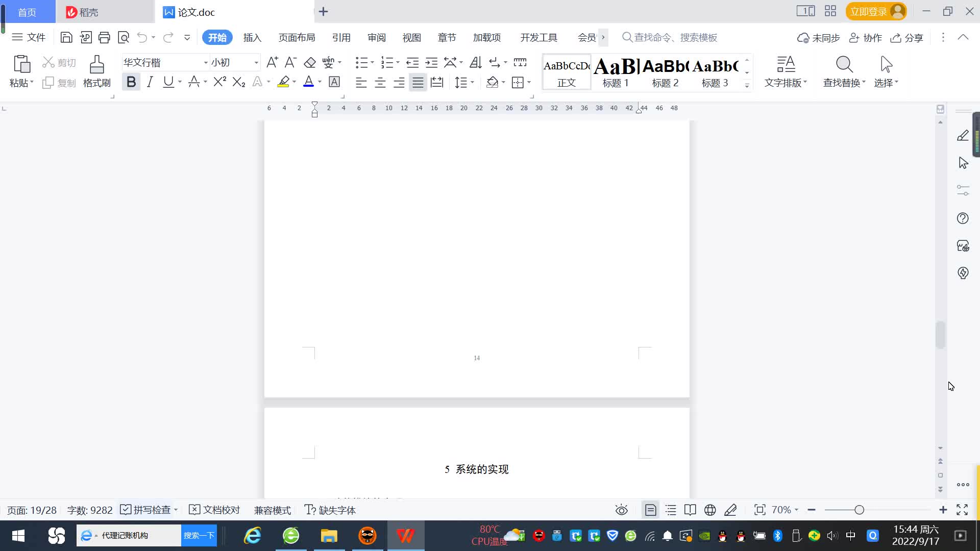Click the print icon in quick toolbar
This screenshot has height=551, width=980.
(104, 37)
